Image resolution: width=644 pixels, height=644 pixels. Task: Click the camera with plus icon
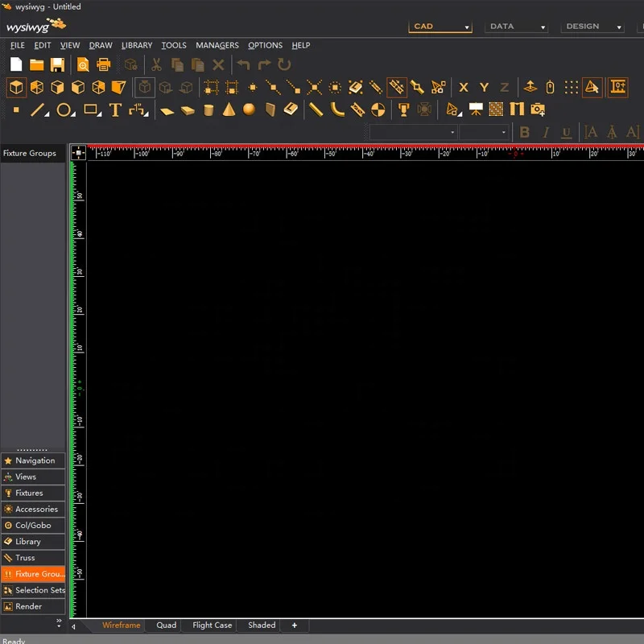[x=538, y=109]
